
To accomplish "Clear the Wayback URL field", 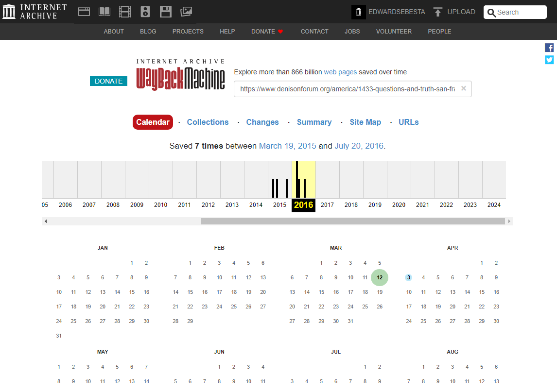I will [464, 88].
